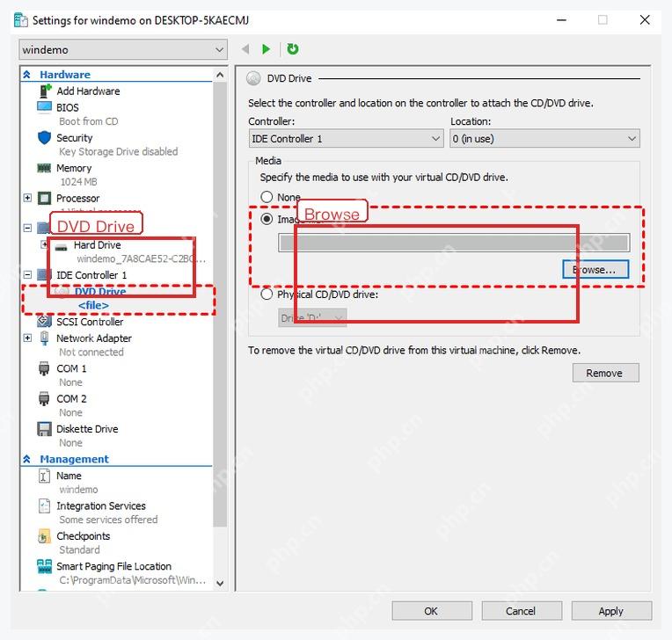Click the 'Key Storage Drive disabled' text
The width and height of the screenshot is (672, 640).
[118, 151]
